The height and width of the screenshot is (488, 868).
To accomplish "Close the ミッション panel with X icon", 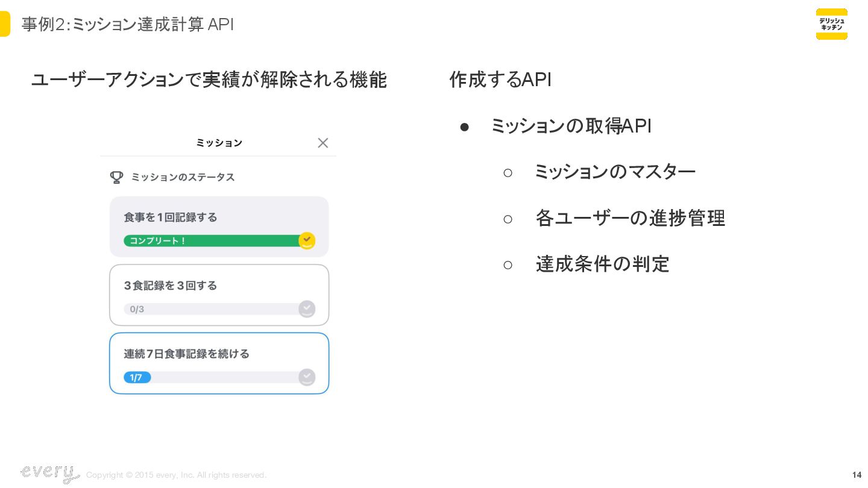I will 323,143.
